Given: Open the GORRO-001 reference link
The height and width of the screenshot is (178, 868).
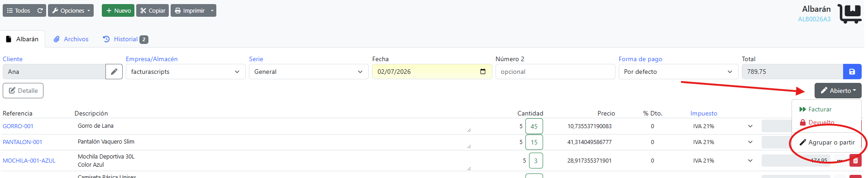Looking at the screenshot, I should [18, 126].
